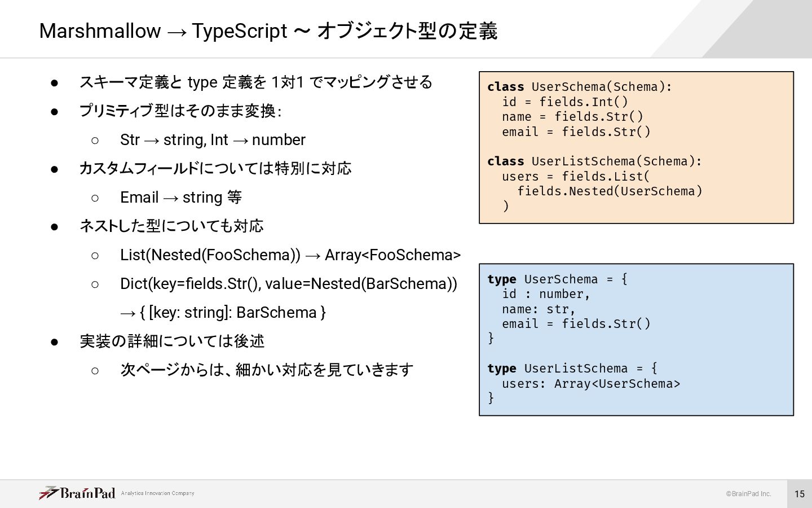812x508 pixels.
Task: Click the slide page number 15
Action: [x=799, y=494]
